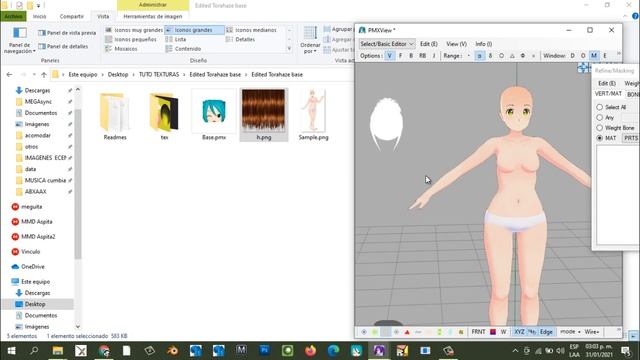The width and height of the screenshot is (640, 360).
Task: Toggle bone selection B in PMXView options
Action: (411, 56)
